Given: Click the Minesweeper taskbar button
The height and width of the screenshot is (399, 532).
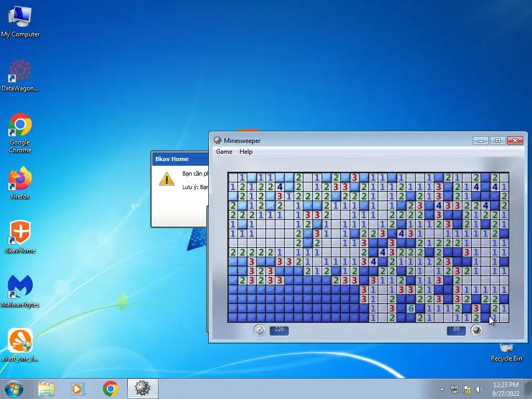Looking at the screenshot, I should click(142, 389).
